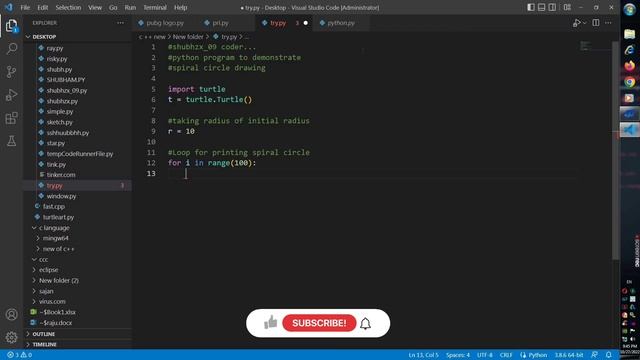Open Google Chrome from the taskbar

[x=629, y=82]
